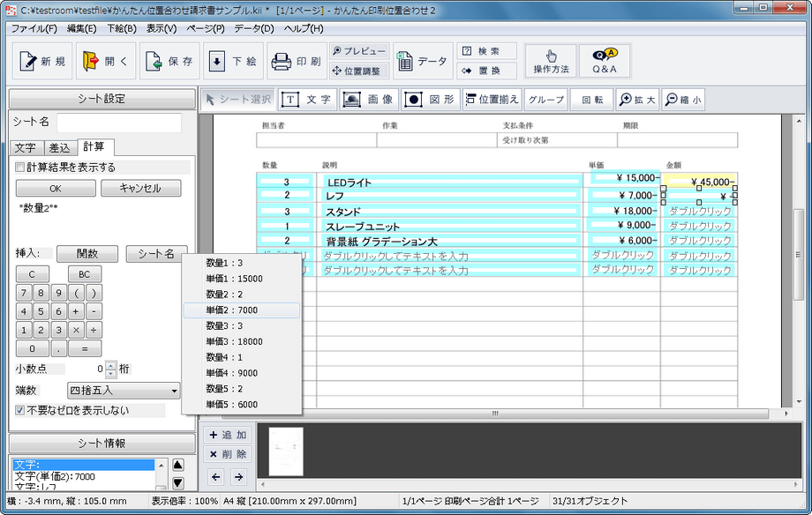Open the 端数 四捨五入 dropdown

(124, 391)
